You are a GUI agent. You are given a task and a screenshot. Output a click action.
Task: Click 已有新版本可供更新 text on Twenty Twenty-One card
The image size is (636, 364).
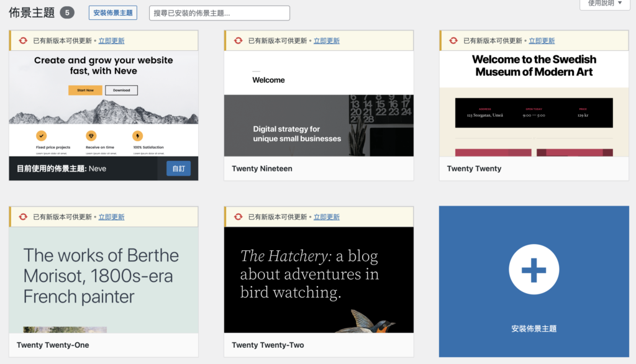(x=63, y=217)
